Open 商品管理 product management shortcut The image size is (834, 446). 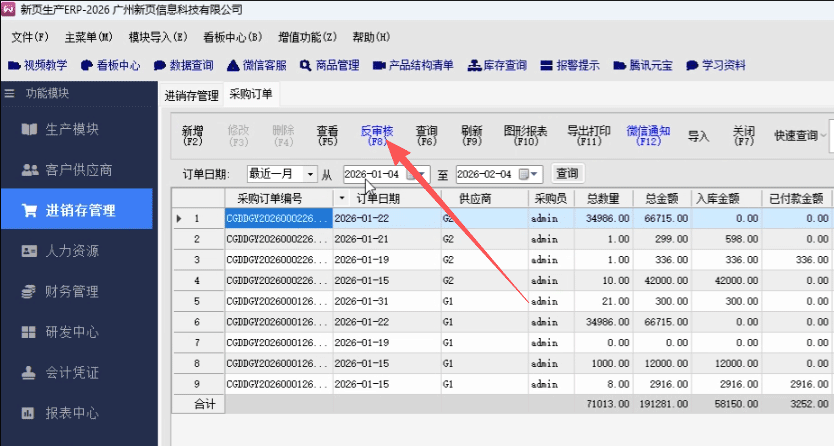(329, 66)
